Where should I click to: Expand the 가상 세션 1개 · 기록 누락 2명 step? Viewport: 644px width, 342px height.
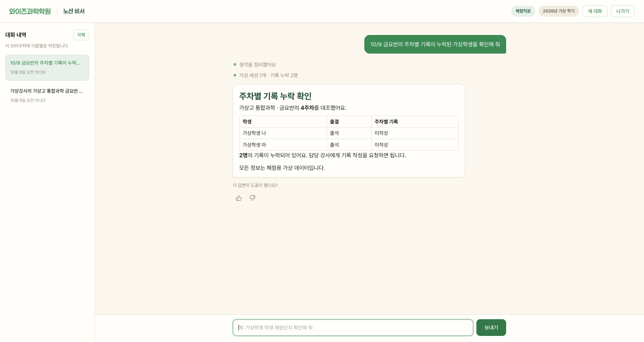coord(265,75)
